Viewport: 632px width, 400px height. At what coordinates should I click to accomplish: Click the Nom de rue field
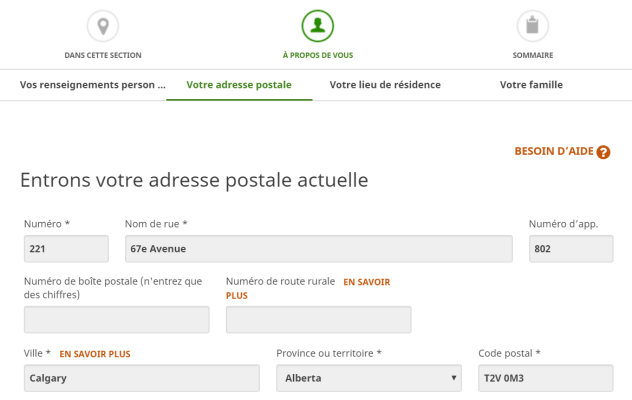tap(318, 249)
